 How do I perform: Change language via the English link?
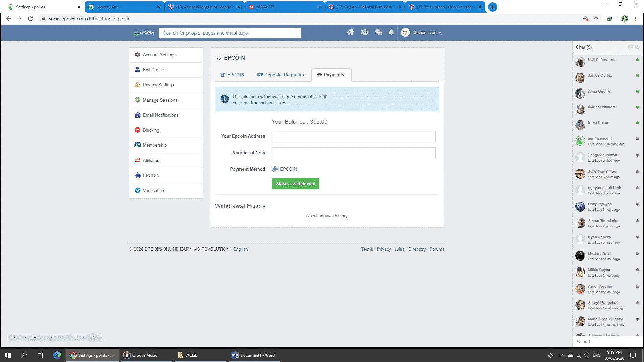tap(240, 249)
